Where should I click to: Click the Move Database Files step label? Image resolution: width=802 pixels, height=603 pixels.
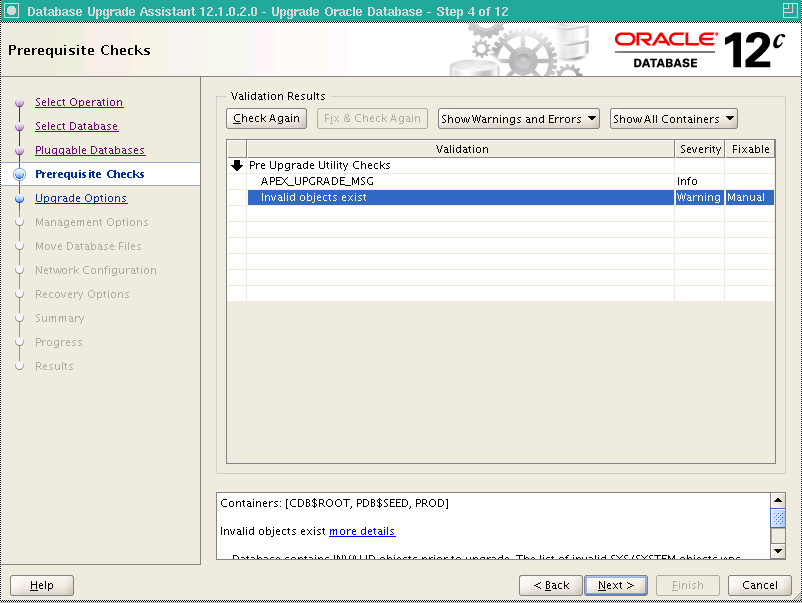click(88, 247)
